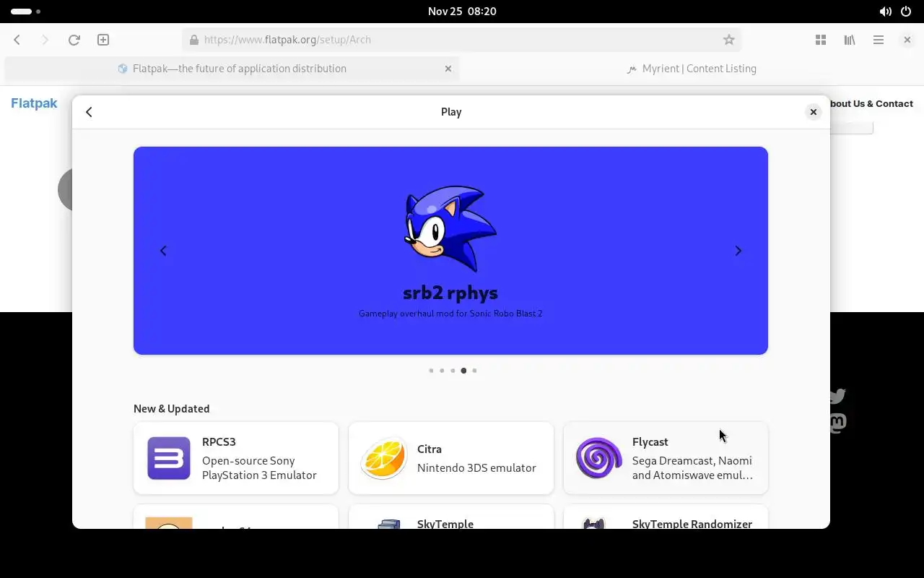Show next featured app in carousel
Image resolution: width=924 pixels, height=578 pixels.
(738, 251)
